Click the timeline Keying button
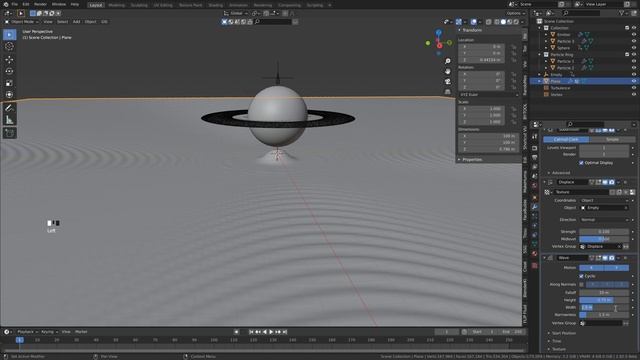This screenshot has width=640, height=360. coord(49,332)
